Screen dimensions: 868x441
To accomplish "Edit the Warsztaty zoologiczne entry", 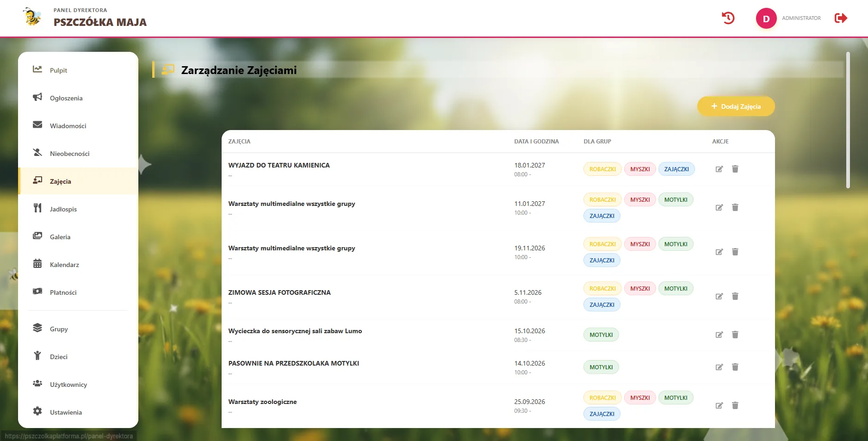I will [719, 405].
